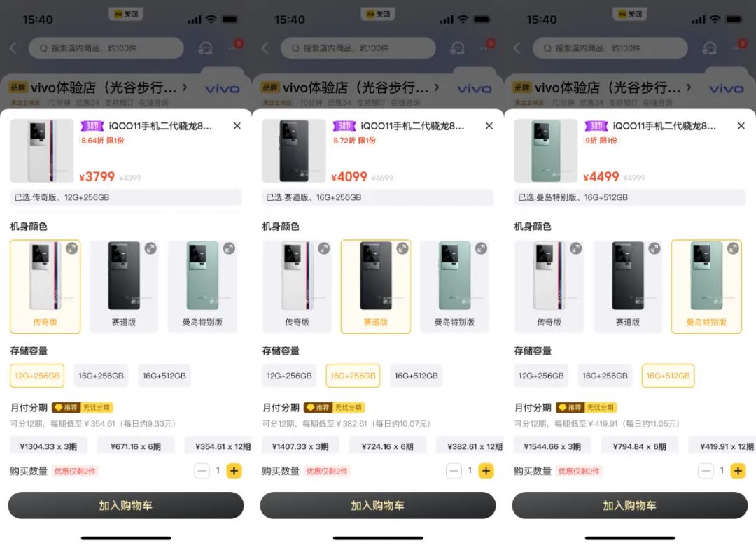Screen dimensions: 756x545
Task: Enlarge the green 曼岛特别版 image in the middle panel
Action: point(481,248)
